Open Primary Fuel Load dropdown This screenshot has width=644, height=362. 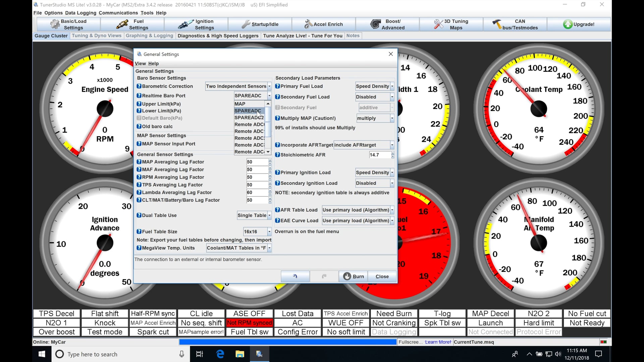[x=392, y=86]
